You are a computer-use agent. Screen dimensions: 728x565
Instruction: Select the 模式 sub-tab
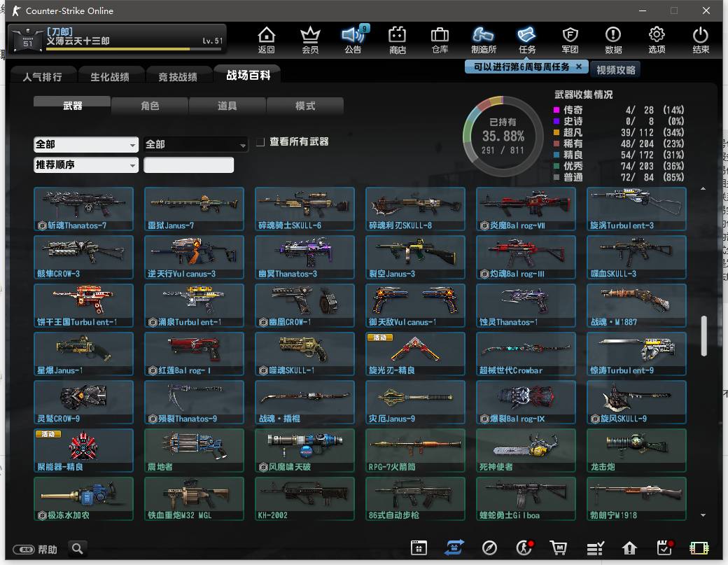305,106
